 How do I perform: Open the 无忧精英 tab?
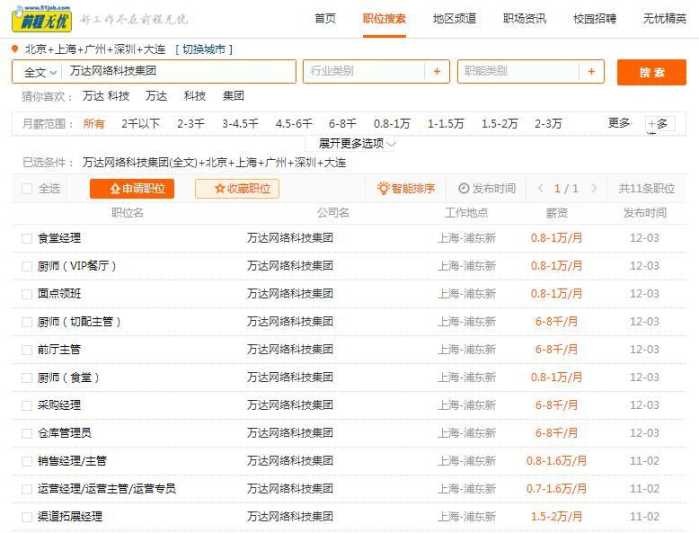[x=664, y=18]
